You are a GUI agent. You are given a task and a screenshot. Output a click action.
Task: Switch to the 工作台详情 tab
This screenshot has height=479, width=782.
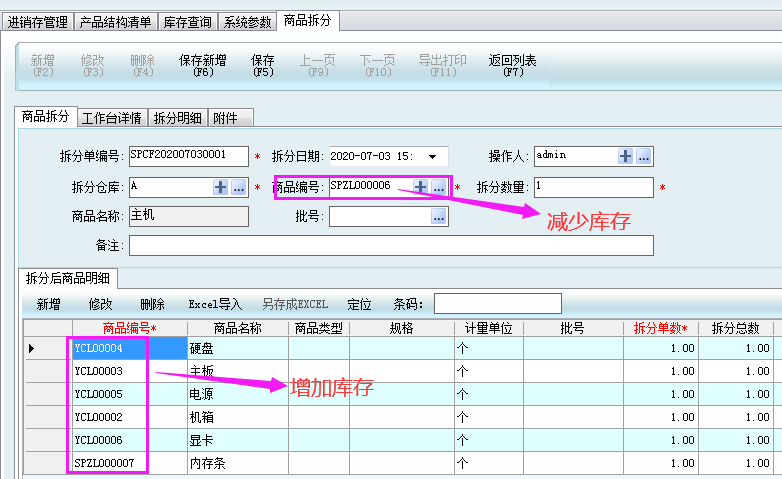(x=112, y=118)
